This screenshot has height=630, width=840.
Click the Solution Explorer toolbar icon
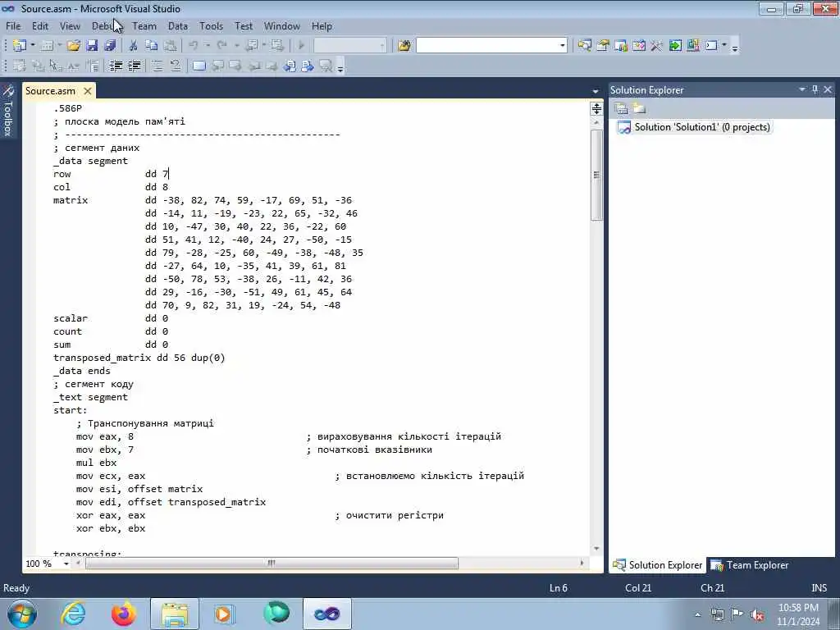[584, 46]
